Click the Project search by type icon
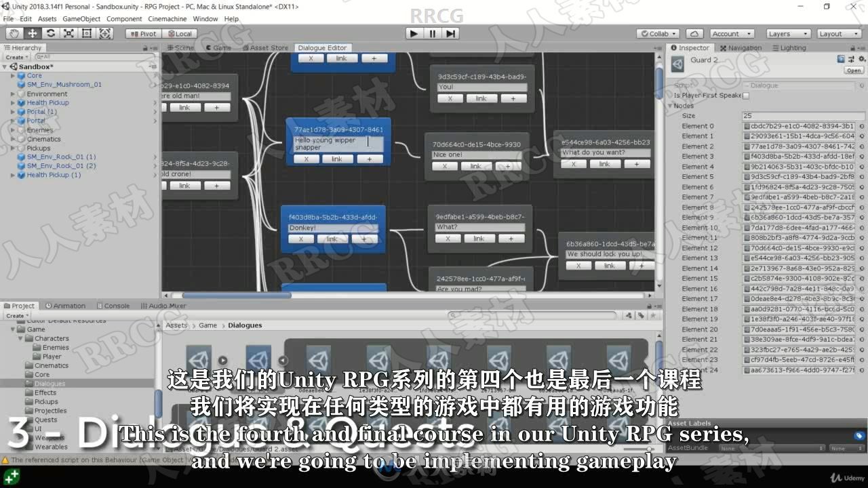 [630, 315]
